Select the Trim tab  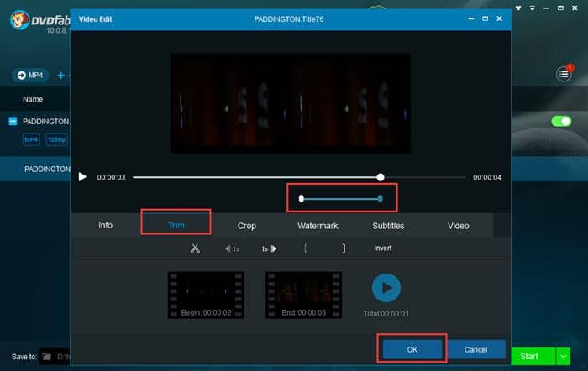point(176,225)
